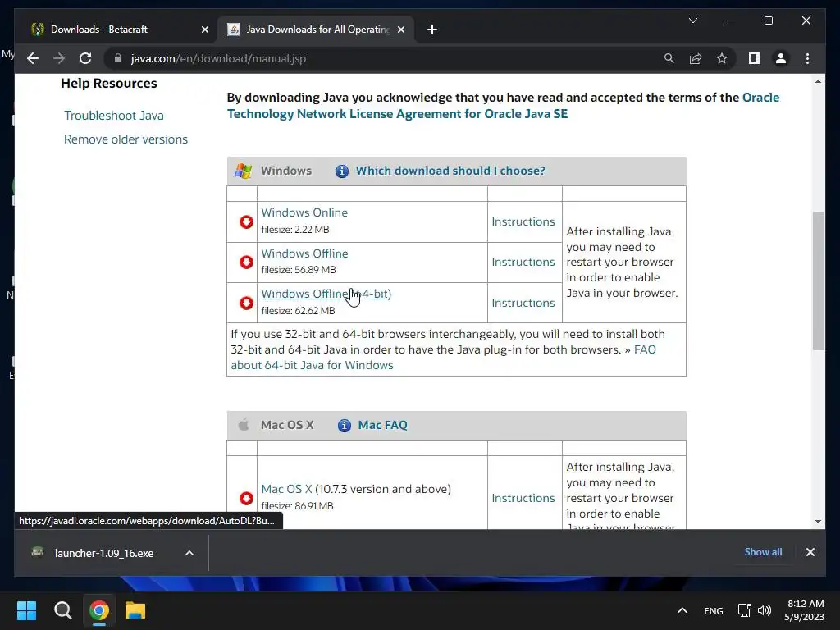Click the volume icon in system tray
The width and height of the screenshot is (840, 630).
765,610
